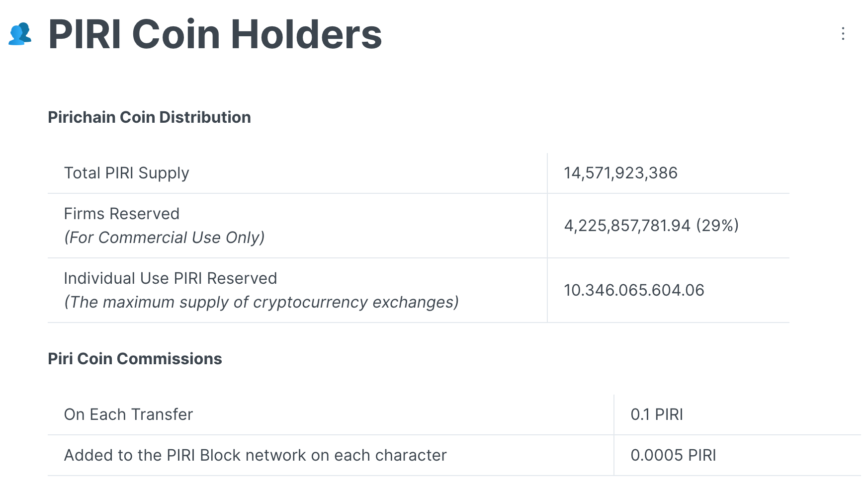
Task: Click the PIRI Coin Holders title
Action: pos(215,35)
